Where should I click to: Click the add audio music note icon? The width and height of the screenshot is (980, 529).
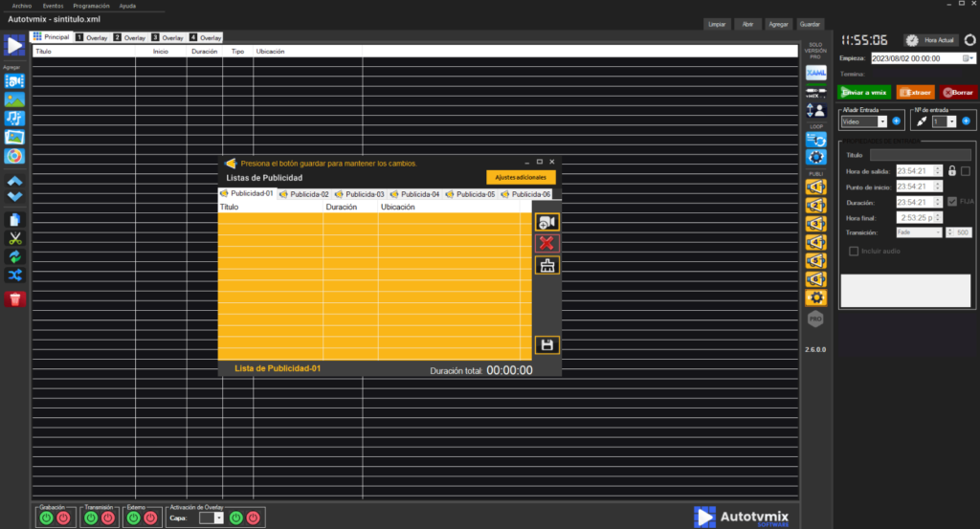14,119
